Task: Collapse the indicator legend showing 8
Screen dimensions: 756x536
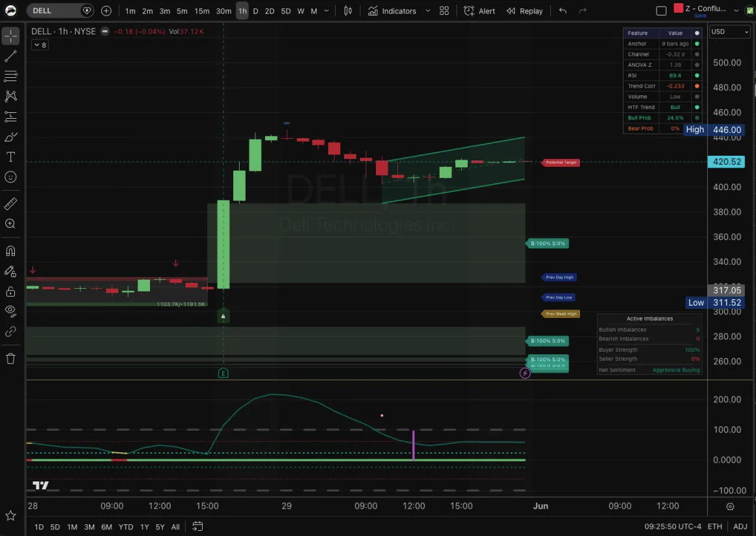Action: click(x=40, y=45)
